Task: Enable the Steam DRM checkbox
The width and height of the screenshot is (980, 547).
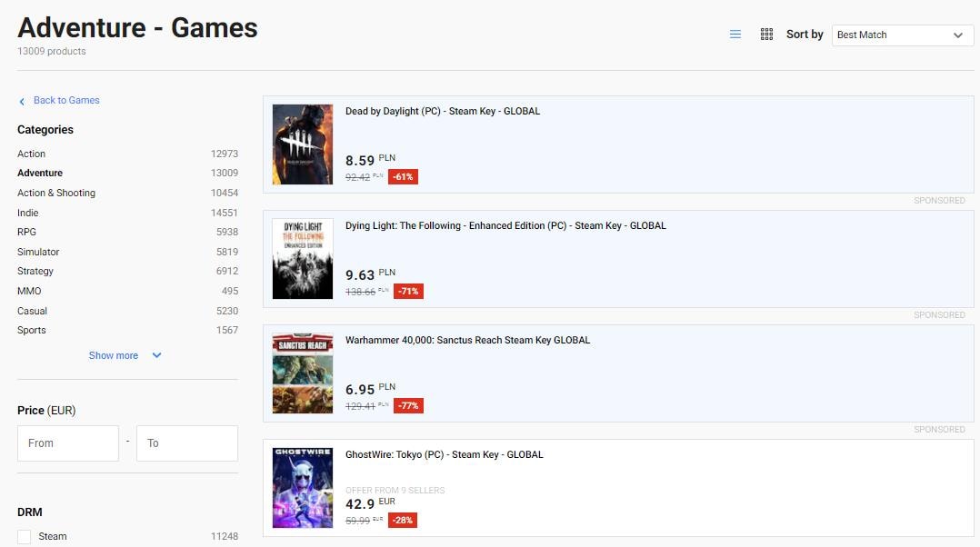Action: 25,537
